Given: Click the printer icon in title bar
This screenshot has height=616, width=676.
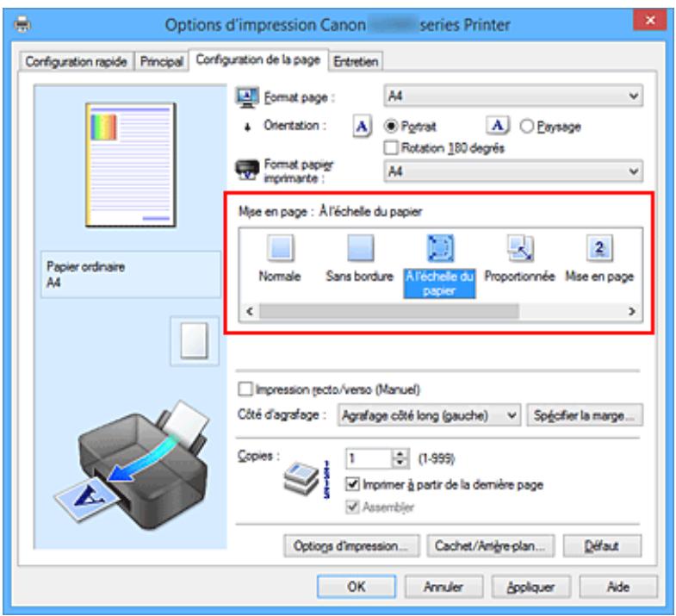Looking at the screenshot, I should click(22, 24).
